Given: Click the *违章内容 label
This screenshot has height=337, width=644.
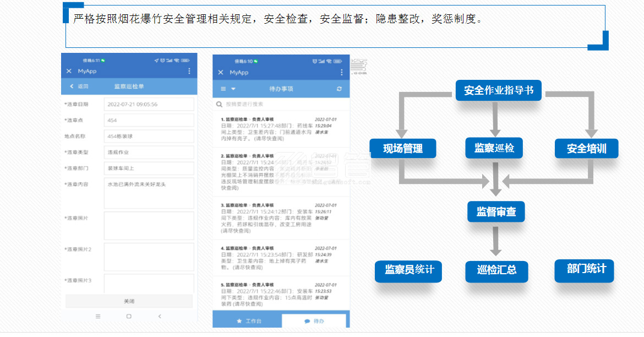Looking at the screenshot, I should pos(77,184).
